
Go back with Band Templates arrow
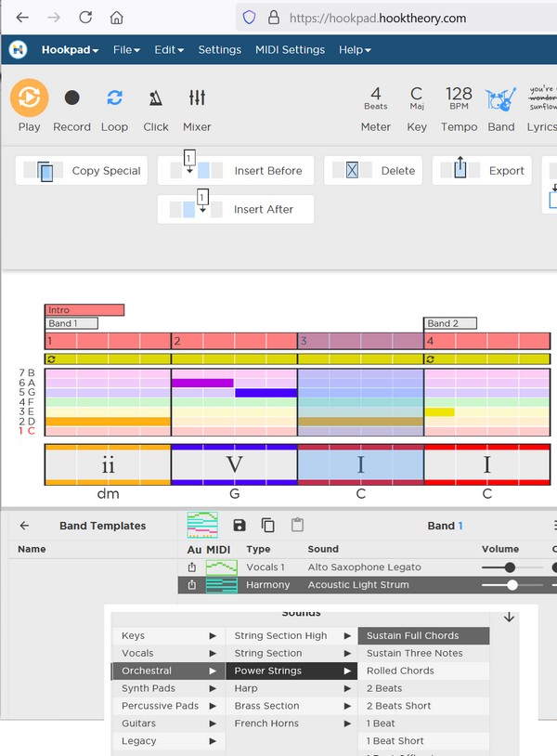pyautogui.click(x=24, y=526)
